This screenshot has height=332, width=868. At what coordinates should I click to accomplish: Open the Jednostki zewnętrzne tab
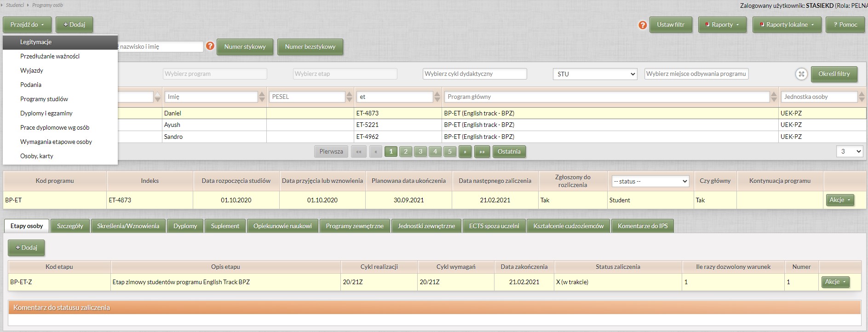pyautogui.click(x=426, y=226)
